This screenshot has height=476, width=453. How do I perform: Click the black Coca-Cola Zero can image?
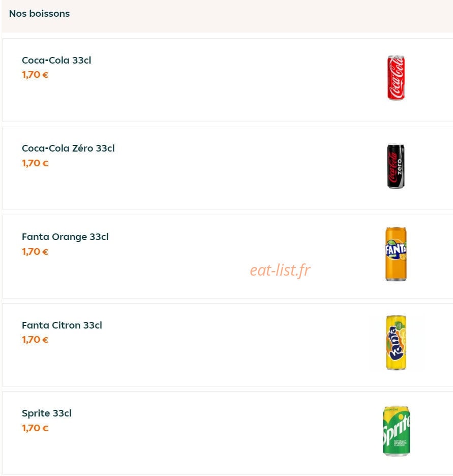[396, 166]
